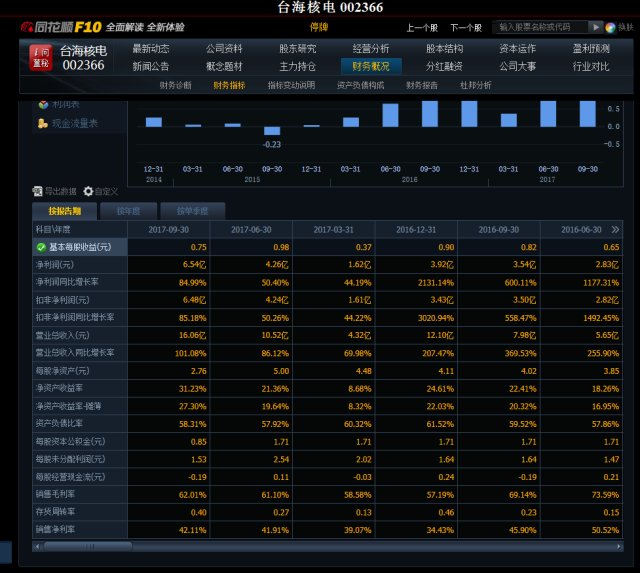Click the stock name or code search field
The image size is (640, 573).
pyautogui.click(x=540, y=27)
